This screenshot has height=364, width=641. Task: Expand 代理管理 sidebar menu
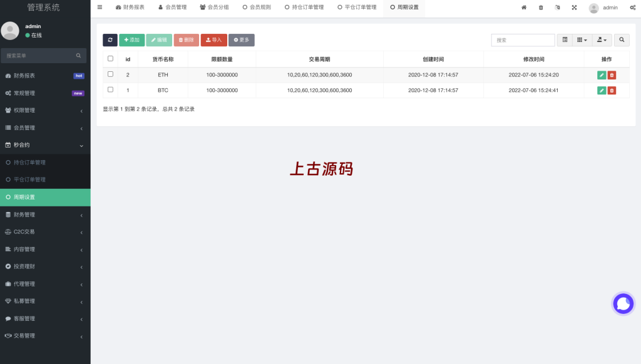pyautogui.click(x=45, y=284)
